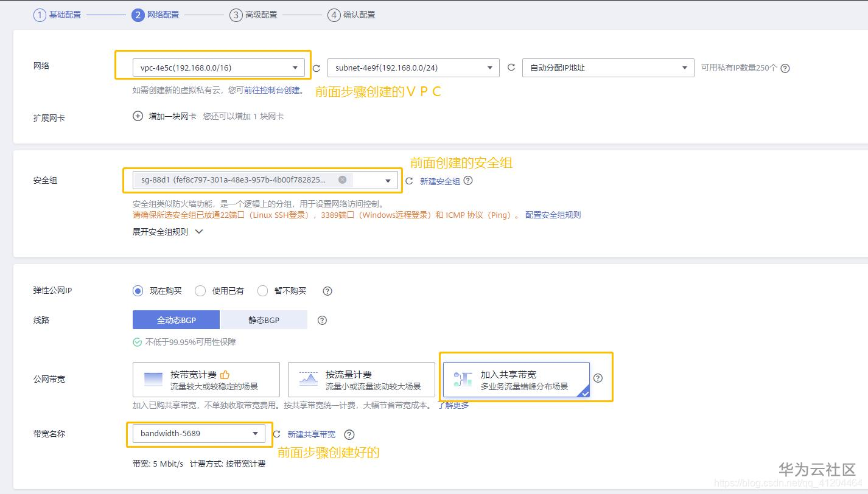
Task: Click the plus icon to add a NIC
Action: pyautogui.click(x=138, y=116)
